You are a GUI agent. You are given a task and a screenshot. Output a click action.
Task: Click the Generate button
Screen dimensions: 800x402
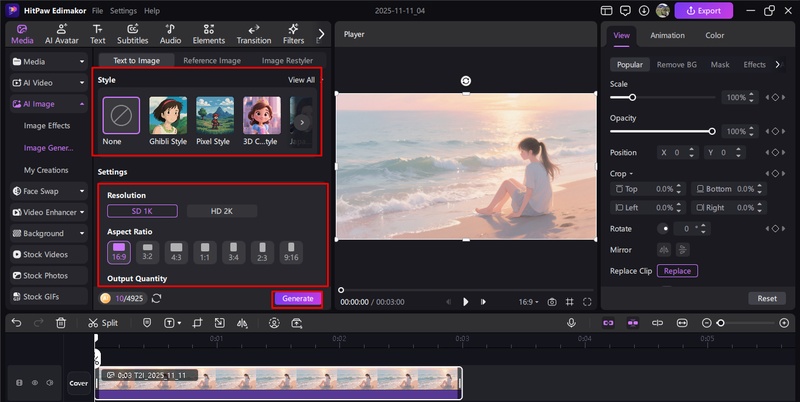pos(297,298)
